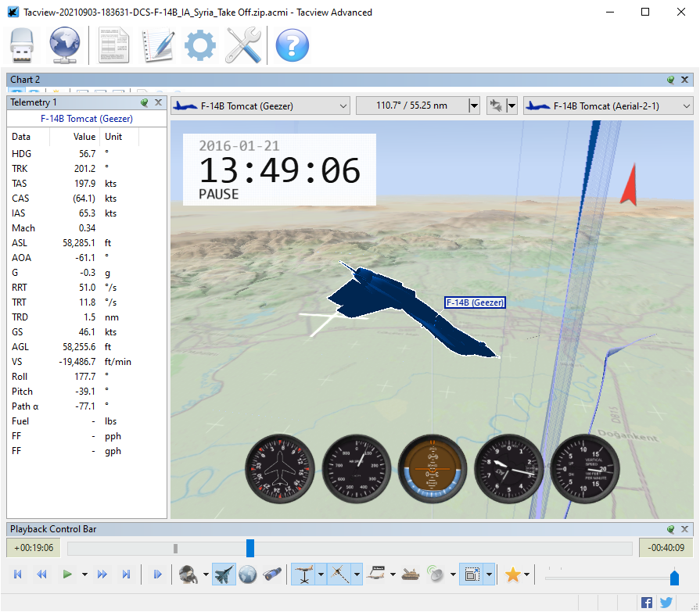Image resolution: width=700 pixels, height=612 pixels.
Task: Close the Chart 2 panel
Action: pos(685,80)
